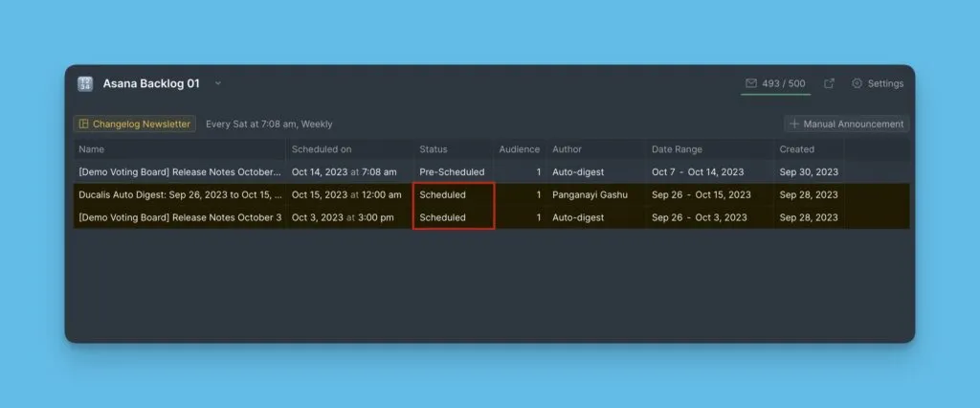Screen dimensions: 980x408
Task: Open Settings via the gear icon
Action: click(x=857, y=83)
